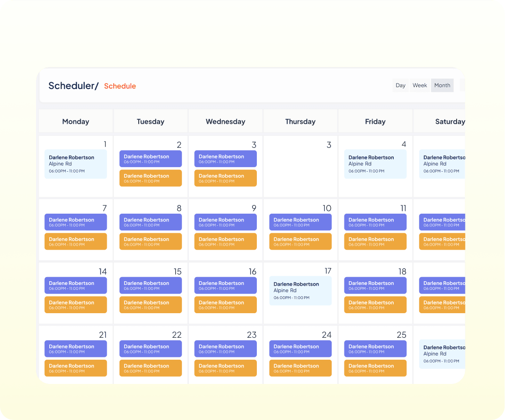Switch to the Week view

pos(420,85)
